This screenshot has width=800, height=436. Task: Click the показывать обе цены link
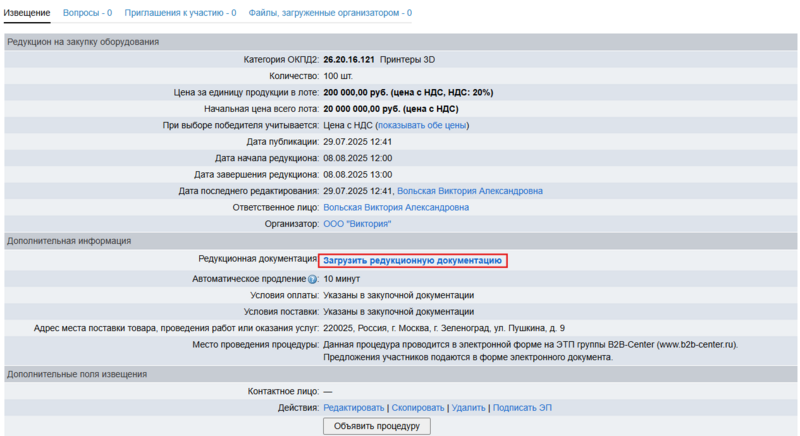coord(422,125)
